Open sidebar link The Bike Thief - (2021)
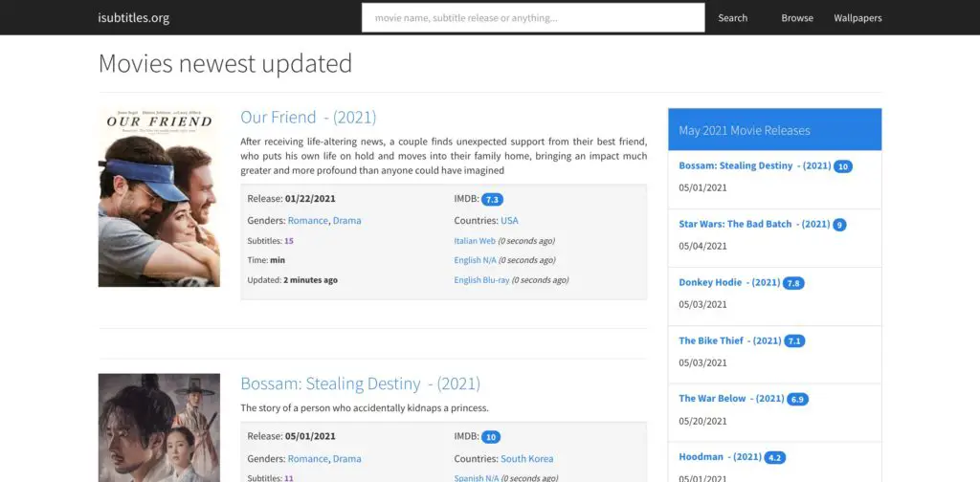 point(730,340)
